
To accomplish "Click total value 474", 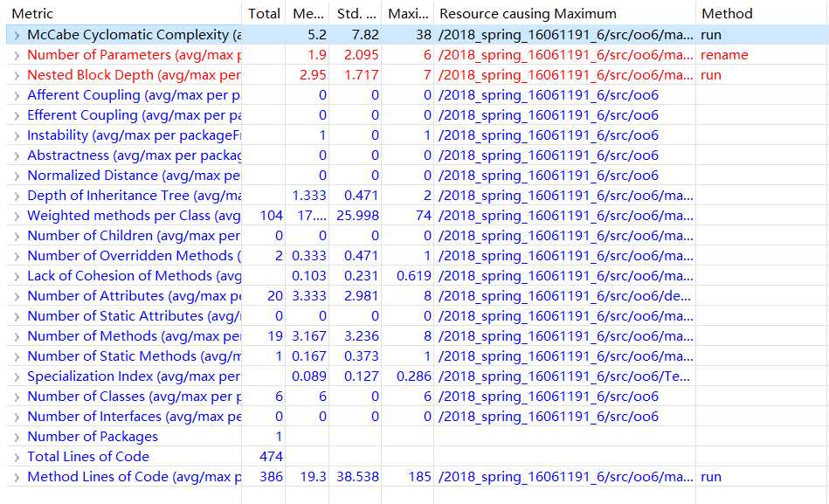I will (271, 457).
